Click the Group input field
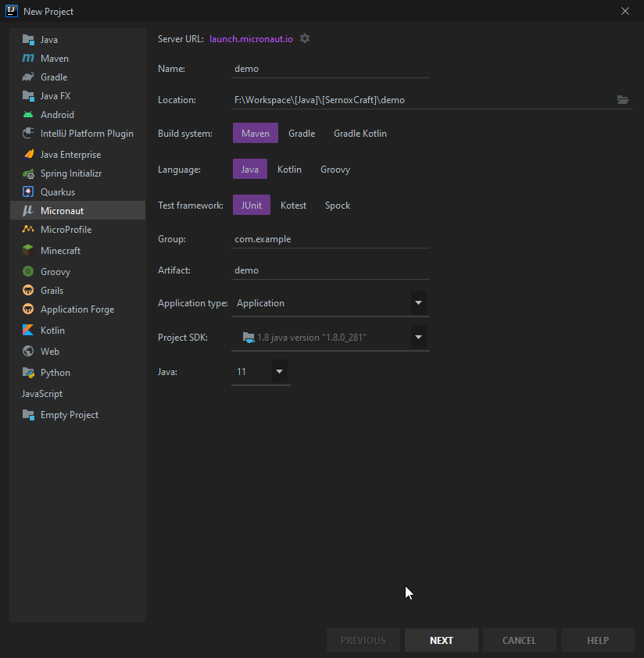 click(x=331, y=239)
